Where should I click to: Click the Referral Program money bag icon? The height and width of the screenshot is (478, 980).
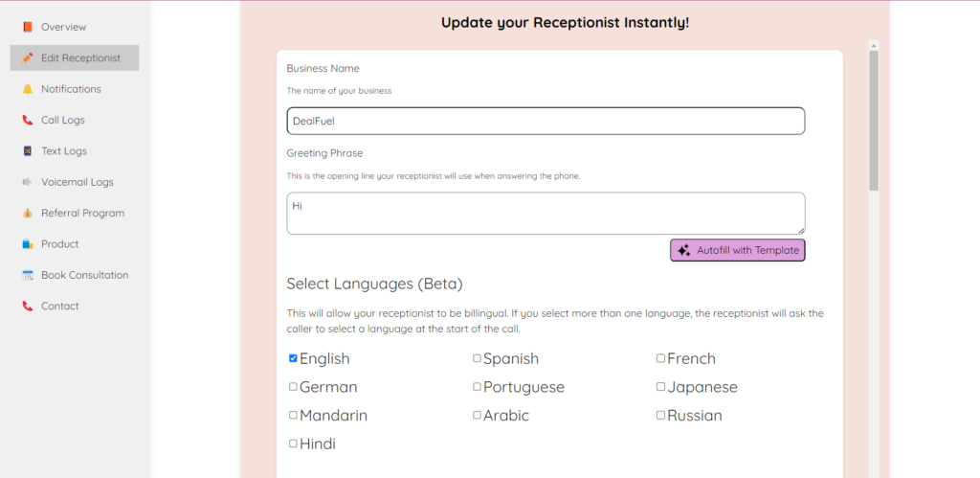coord(28,213)
